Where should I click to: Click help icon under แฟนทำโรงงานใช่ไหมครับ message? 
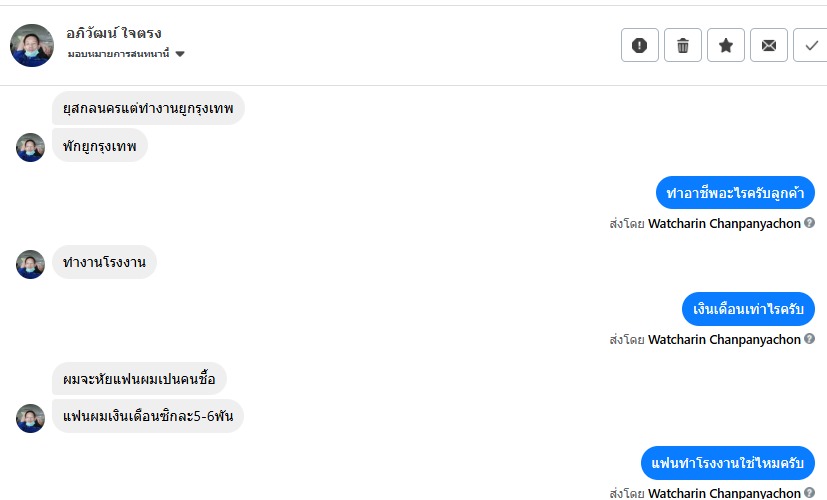coord(809,492)
